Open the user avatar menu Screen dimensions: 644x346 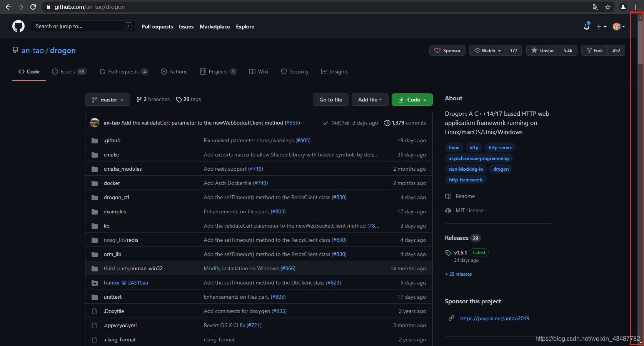pyautogui.click(x=619, y=27)
